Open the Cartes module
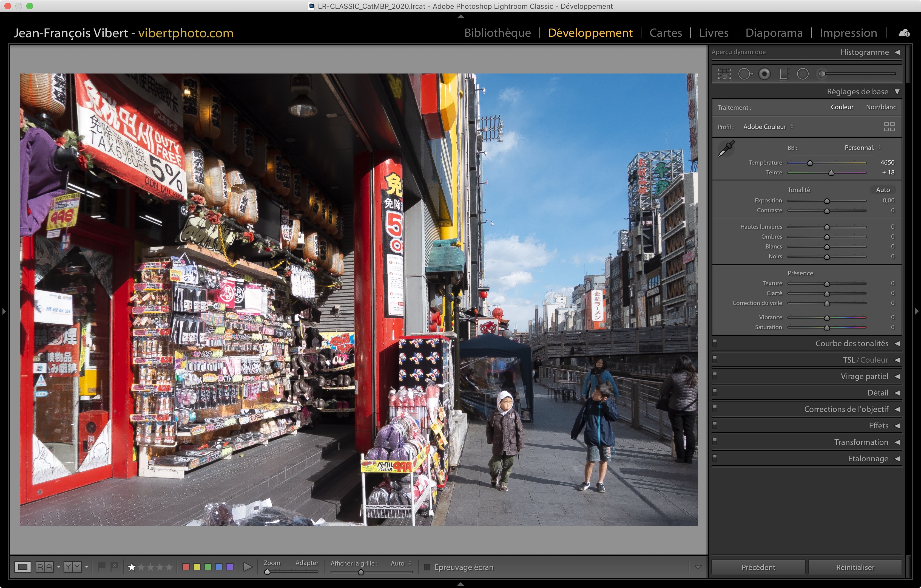Viewport: 921px width, 588px height. pyautogui.click(x=665, y=33)
